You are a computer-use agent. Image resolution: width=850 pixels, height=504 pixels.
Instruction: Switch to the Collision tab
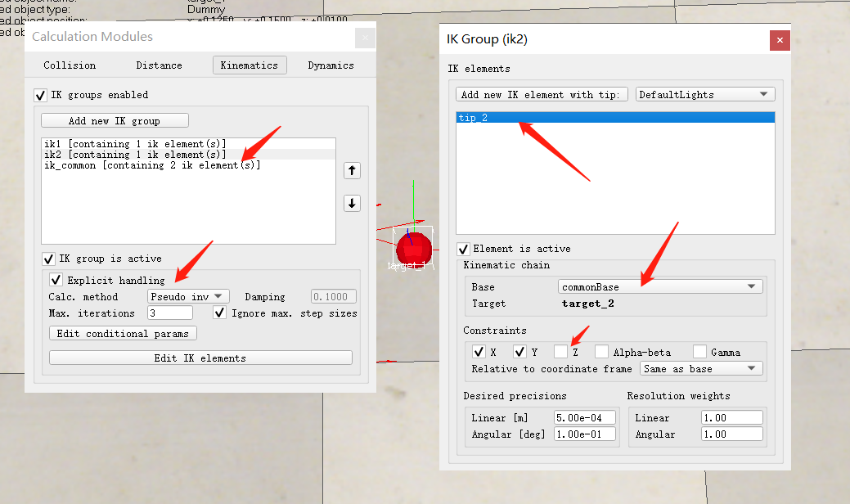pos(70,65)
